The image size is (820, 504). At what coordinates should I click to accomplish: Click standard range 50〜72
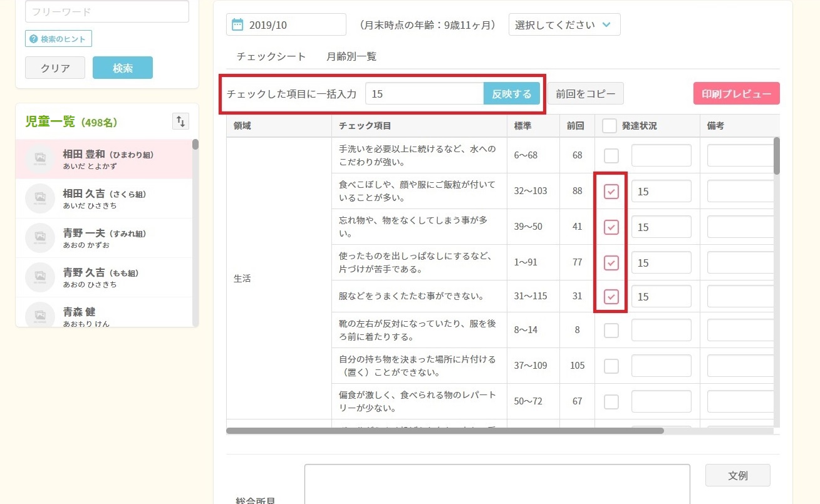[x=527, y=401]
